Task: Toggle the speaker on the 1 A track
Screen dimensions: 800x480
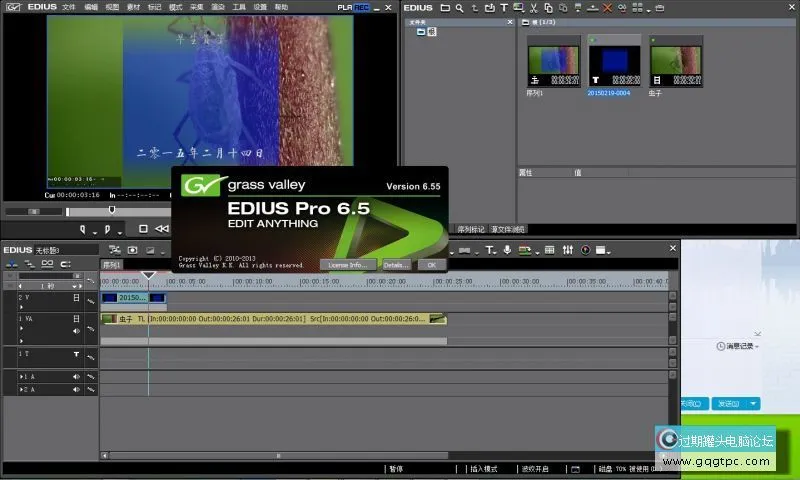Action: coord(76,376)
